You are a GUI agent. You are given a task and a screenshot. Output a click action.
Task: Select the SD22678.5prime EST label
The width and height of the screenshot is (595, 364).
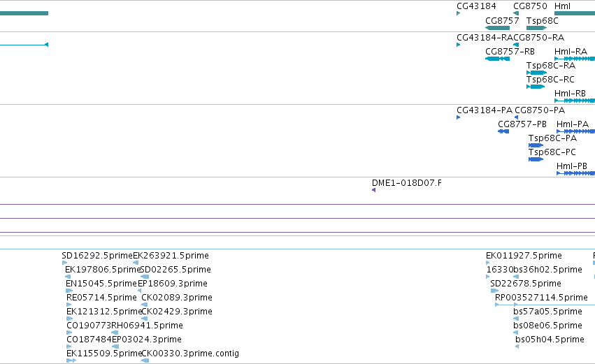tap(526, 284)
